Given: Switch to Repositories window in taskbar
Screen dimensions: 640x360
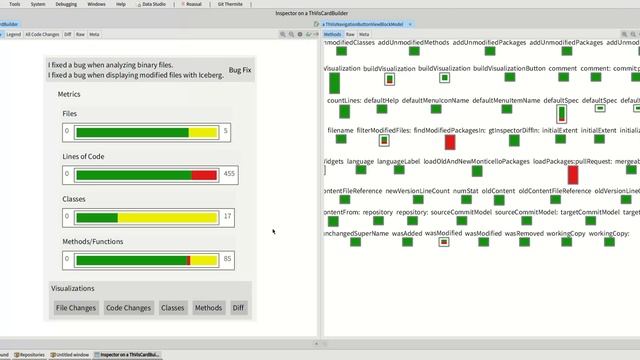Looking at the screenshot, I should point(29,355).
